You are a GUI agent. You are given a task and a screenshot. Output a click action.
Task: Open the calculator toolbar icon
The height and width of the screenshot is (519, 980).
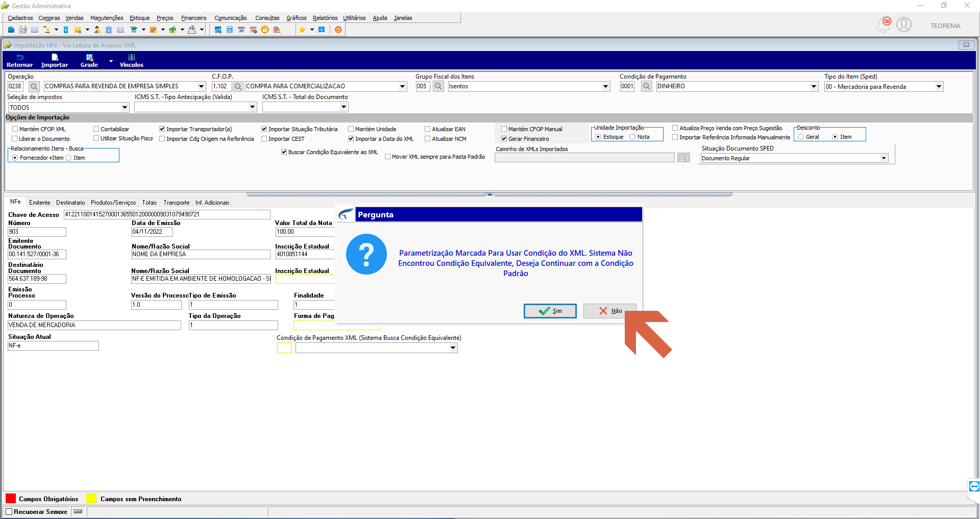230,30
